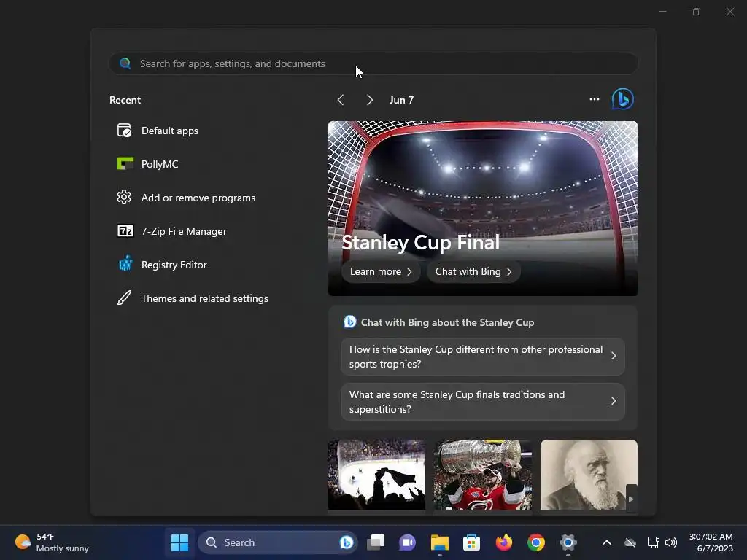Screen dimensions: 747x560
Task: Click the Windows Start button
Action: pyautogui.click(x=179, y=542)
